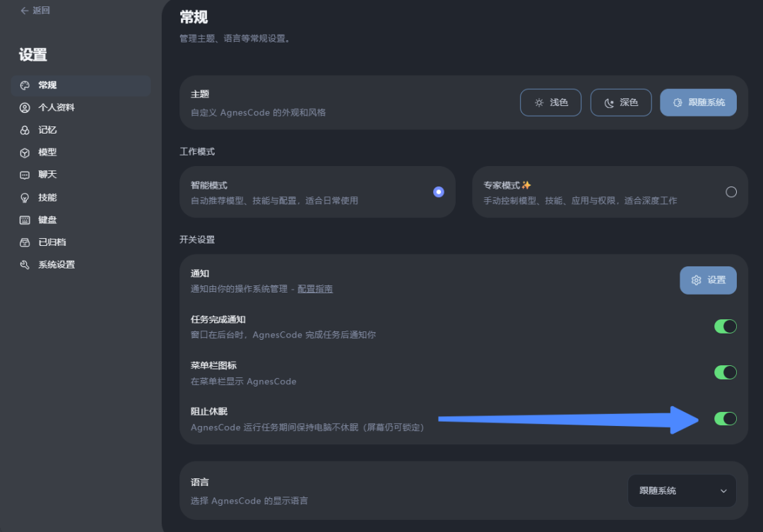Click the 主题 label

tap(199, 94)
